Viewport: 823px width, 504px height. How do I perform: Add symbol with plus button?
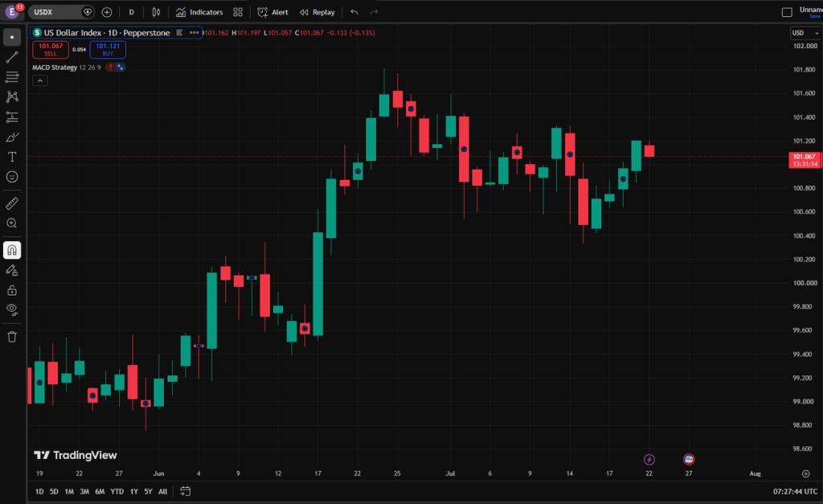[x=107, y=12]
